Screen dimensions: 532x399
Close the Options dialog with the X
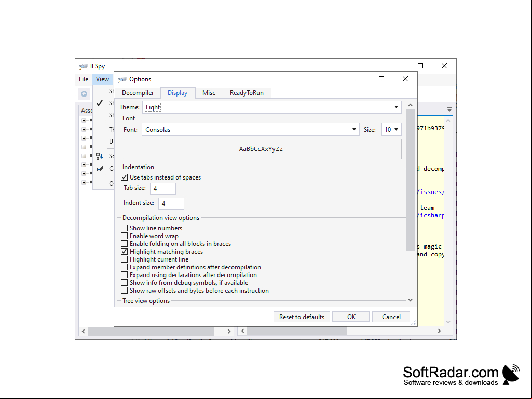pyautogui.click(x=405, y=79)
